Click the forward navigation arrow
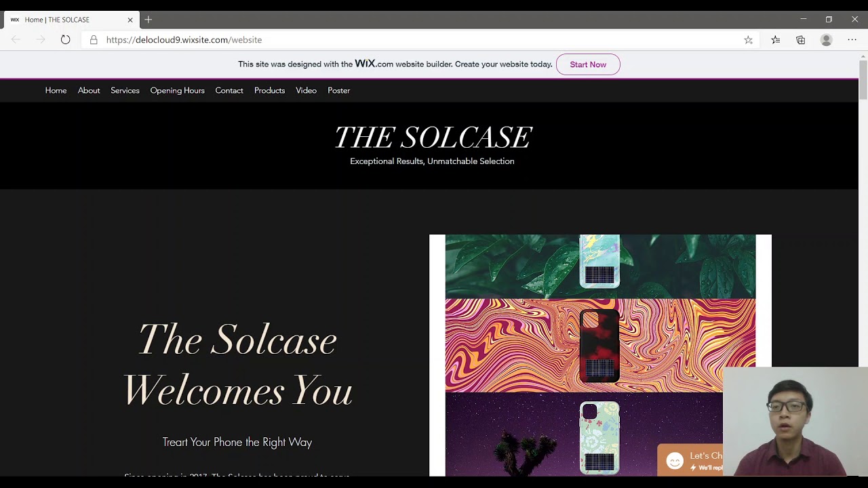The width and height of the screenshot is (868, 488). coord(41,40)
